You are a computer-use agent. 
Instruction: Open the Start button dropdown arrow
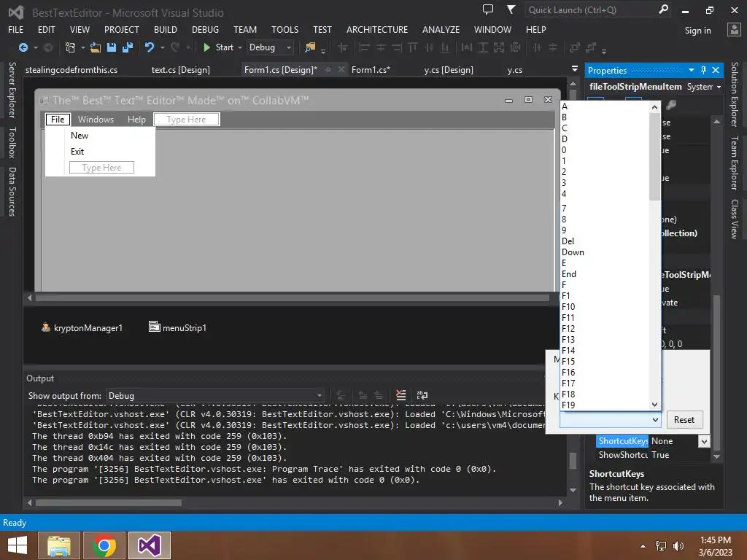pos(239,47)
